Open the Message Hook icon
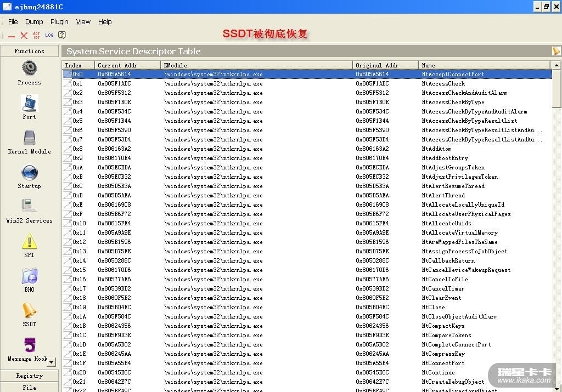 [29, 345]
